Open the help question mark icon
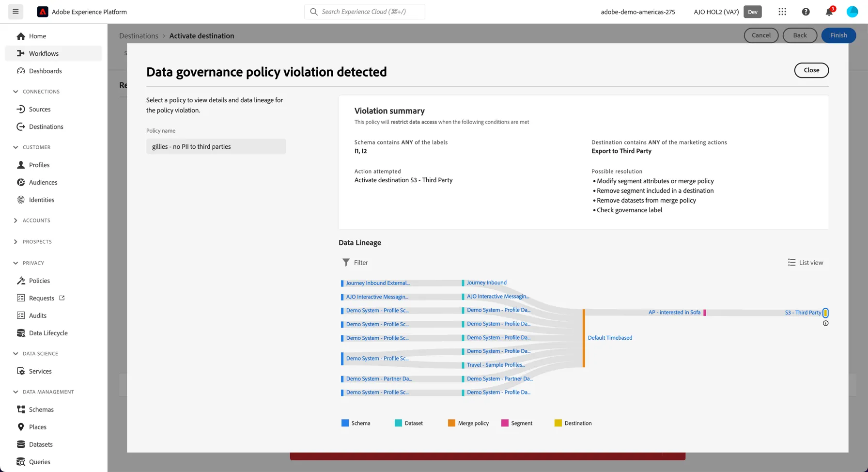Viewport: 868px width, 472px height. (x=806, y=12)
